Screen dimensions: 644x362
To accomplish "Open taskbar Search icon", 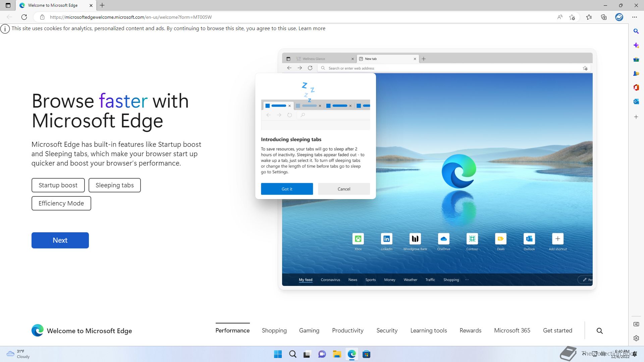I will (x=292, y=354).
